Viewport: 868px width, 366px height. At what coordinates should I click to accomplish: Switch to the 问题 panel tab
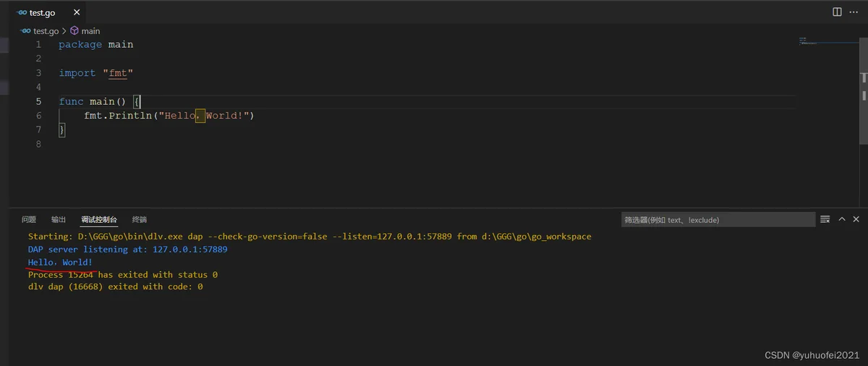[x=29, y=220]
